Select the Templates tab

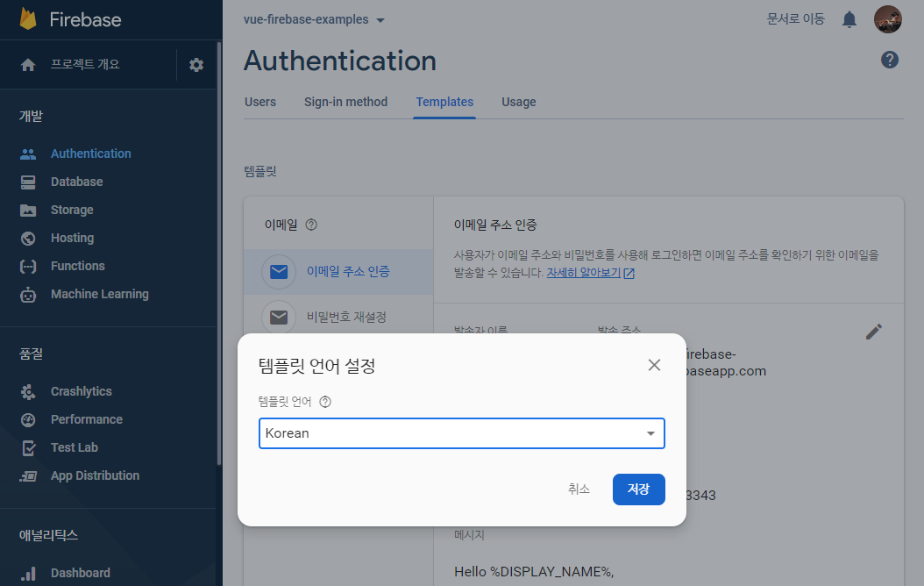[x=444, y=102]
